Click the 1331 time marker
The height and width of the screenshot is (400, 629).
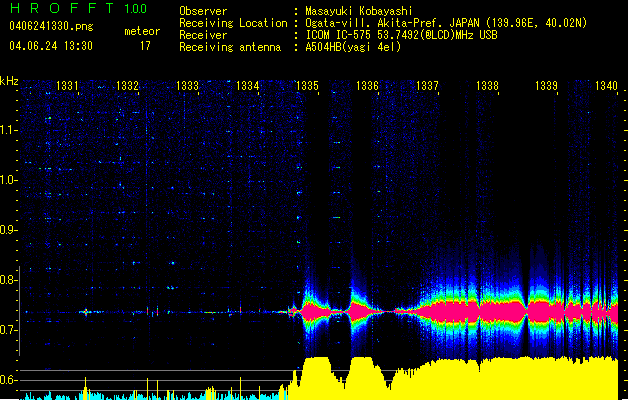pos(67,86)
